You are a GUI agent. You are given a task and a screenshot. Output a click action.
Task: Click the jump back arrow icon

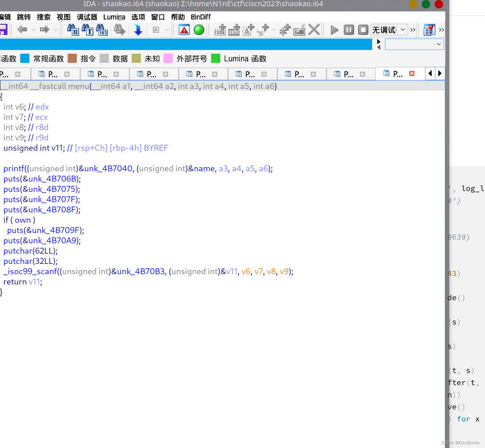[x=22, y=29]
